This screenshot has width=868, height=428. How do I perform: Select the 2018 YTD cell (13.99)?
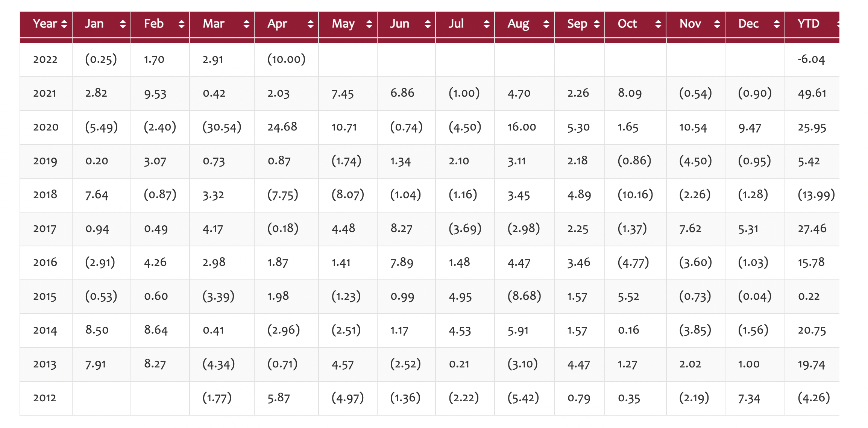click(x=816, y=195)
